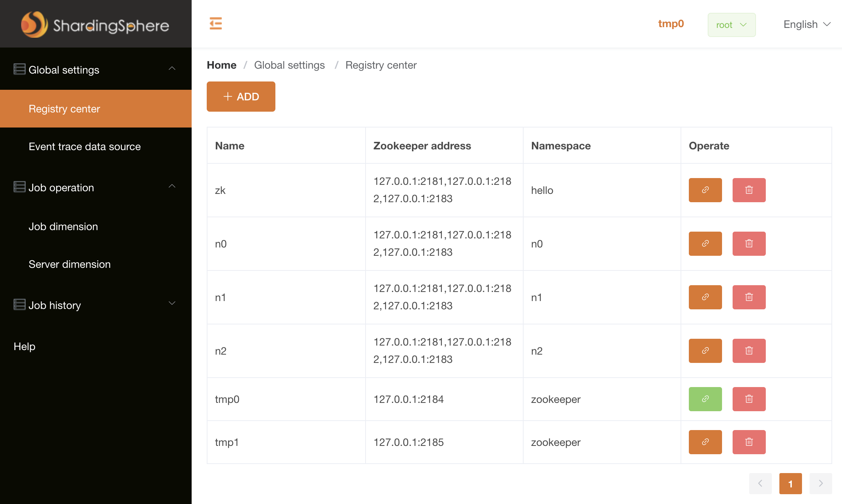842x504 pixels.
Task: Click the connect link icon for zk
Action: [705, 190]
